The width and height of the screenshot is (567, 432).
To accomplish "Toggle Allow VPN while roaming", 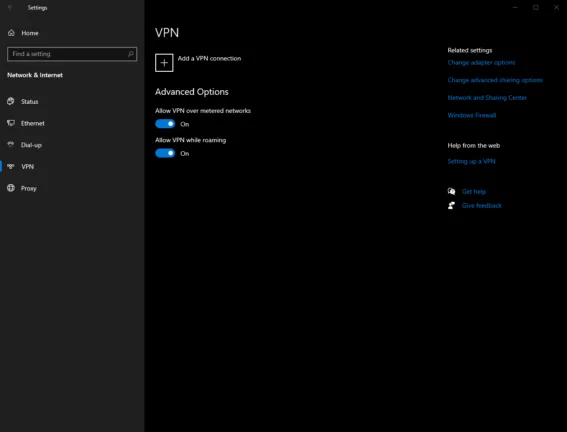I will click(x=165, y=153).
